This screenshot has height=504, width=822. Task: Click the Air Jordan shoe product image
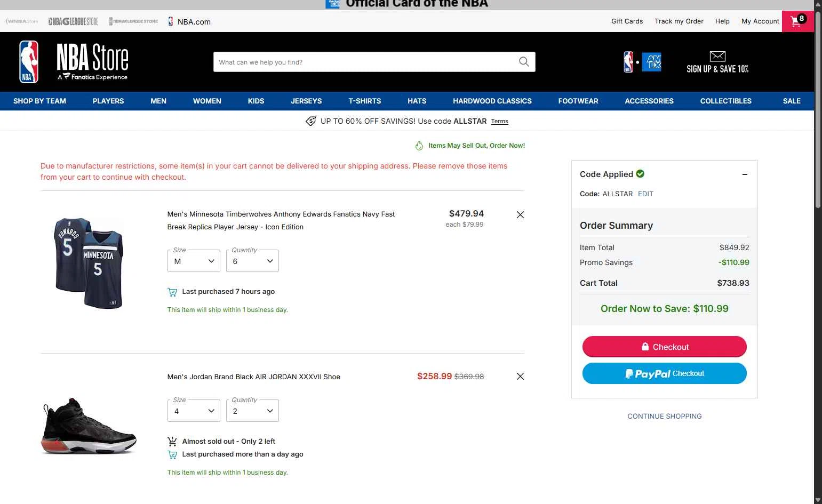pyautogui.click(x=89, y=426)
